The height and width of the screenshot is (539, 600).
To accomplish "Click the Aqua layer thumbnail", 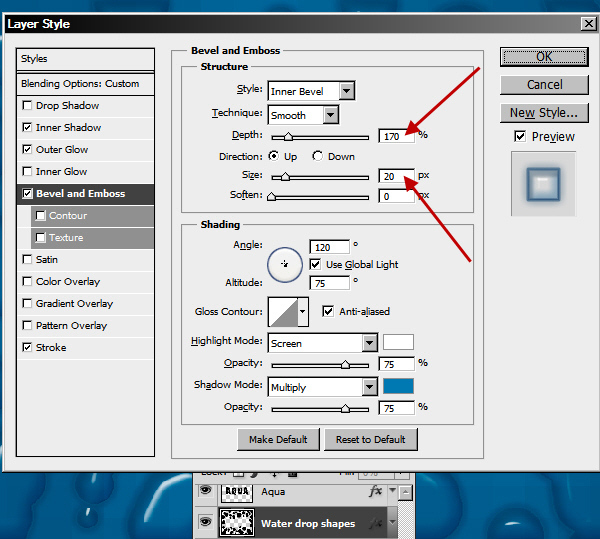I will (x=236, y=492).
